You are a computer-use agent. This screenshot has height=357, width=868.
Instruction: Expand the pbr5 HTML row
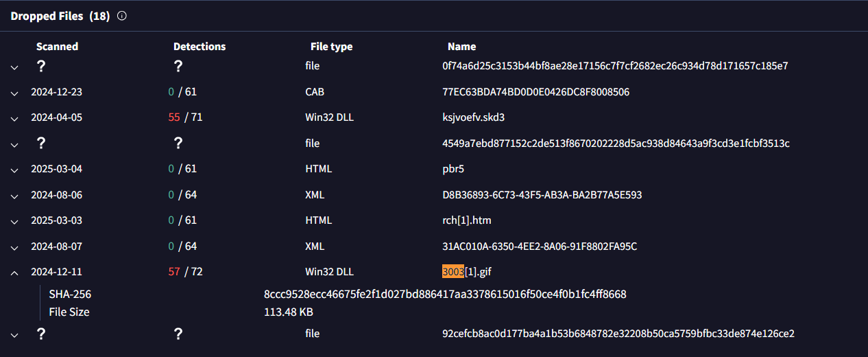(14, 170)
